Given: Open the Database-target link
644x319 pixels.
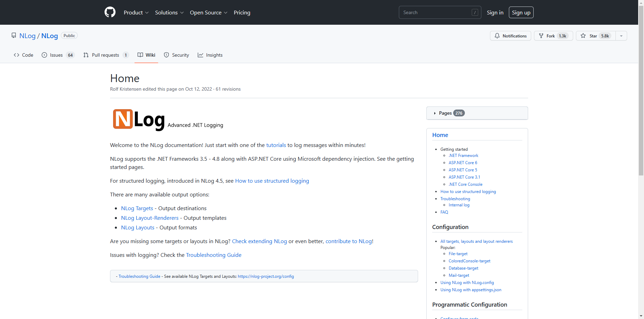Looking at the screenshot, I should point(463,268).
